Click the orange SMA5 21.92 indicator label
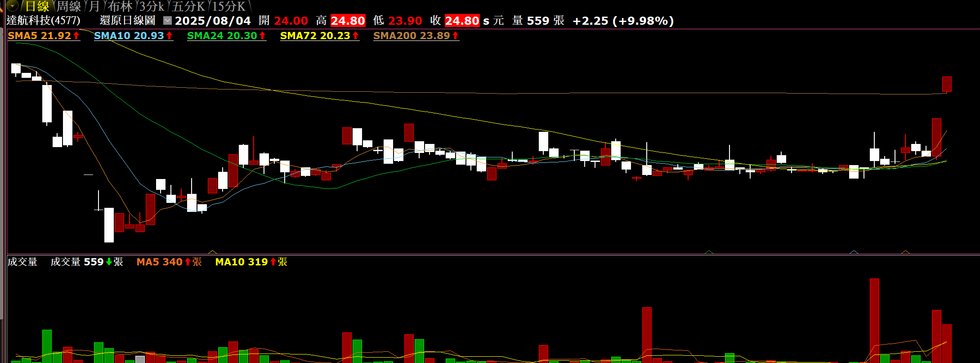The width and height of the screenshot is (980, 363). 43,36
